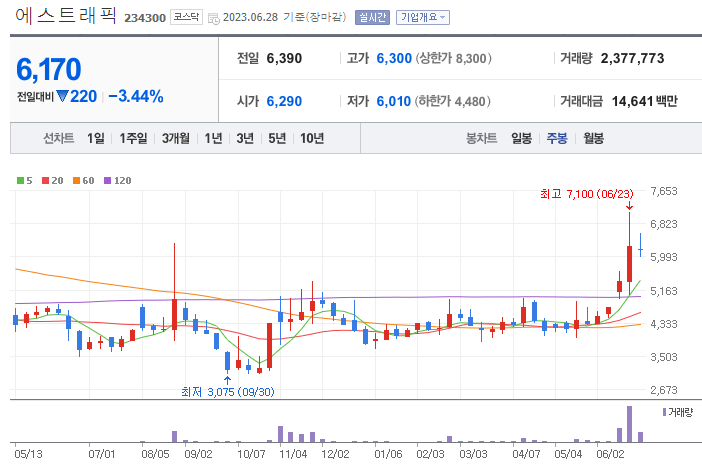Select the 3개월 line chart period
The image size is (702, 468).
click(x=176, y=138)
